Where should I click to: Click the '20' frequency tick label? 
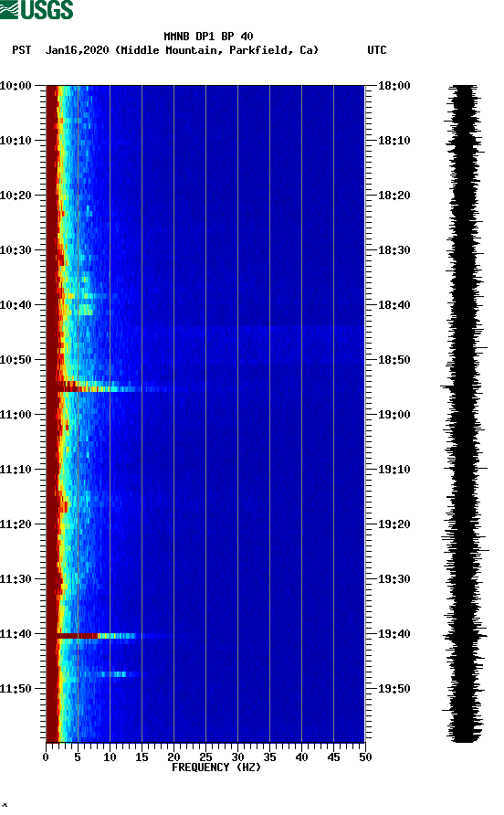click(x=173, y=757)
